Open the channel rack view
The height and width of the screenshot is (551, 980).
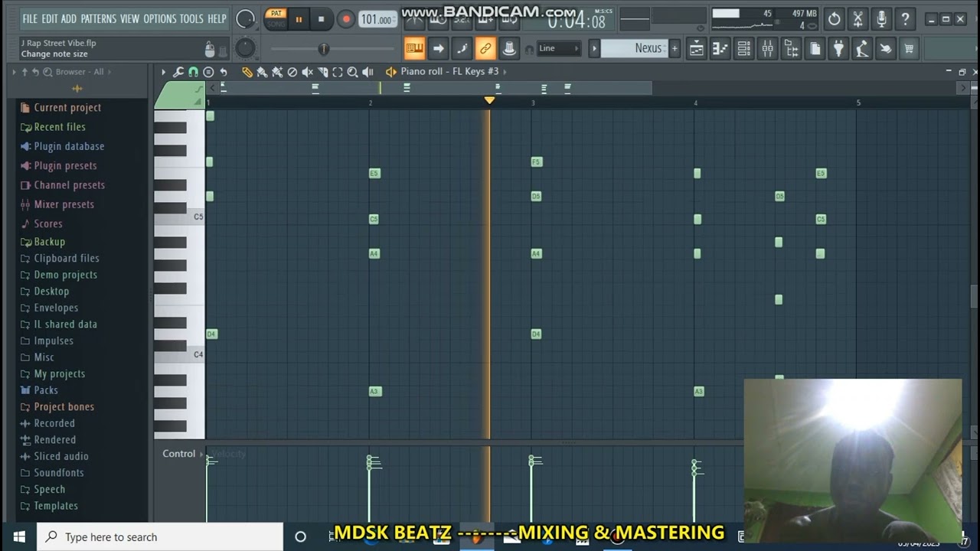click(744, 48)
